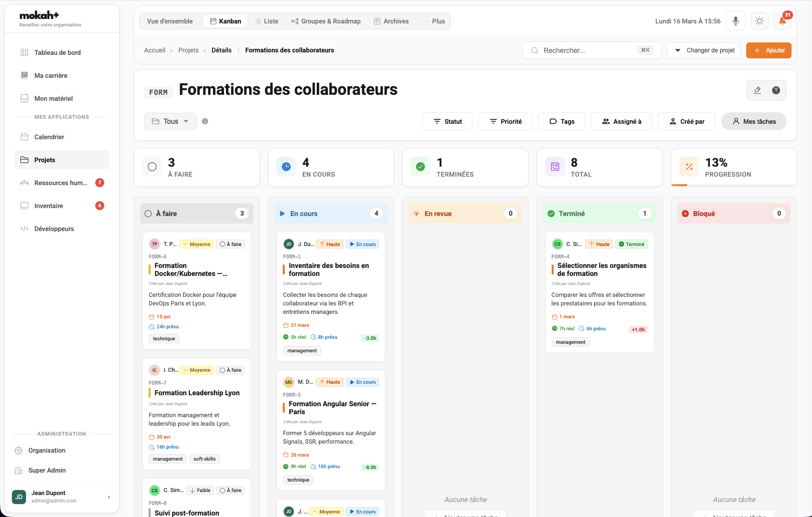
Task: Open the project edit pencil icon
Action: point(757,90)
